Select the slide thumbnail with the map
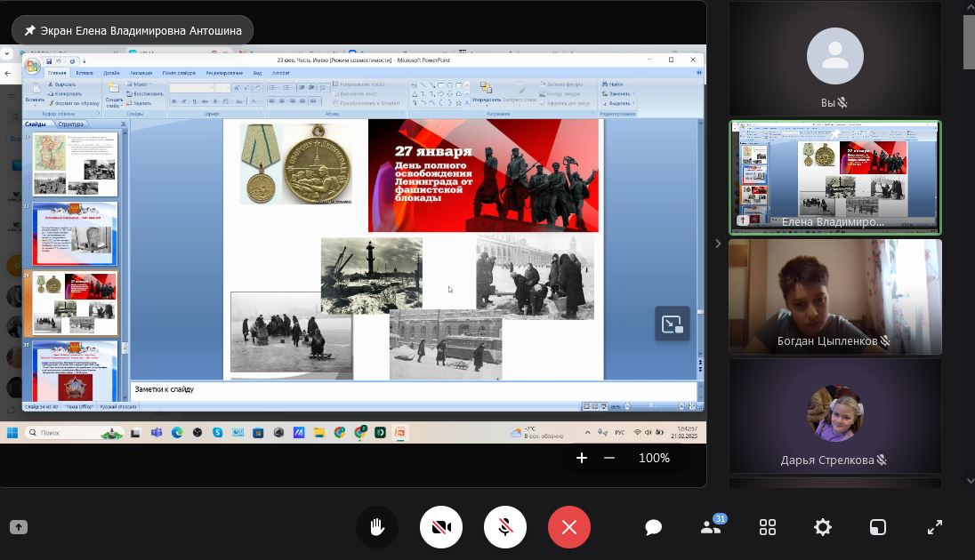 75,164
